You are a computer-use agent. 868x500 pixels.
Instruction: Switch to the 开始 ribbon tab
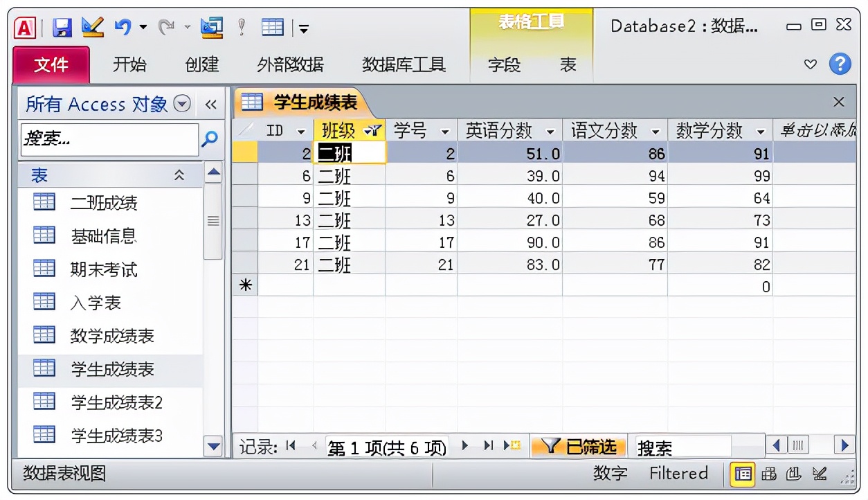(129, 65)
